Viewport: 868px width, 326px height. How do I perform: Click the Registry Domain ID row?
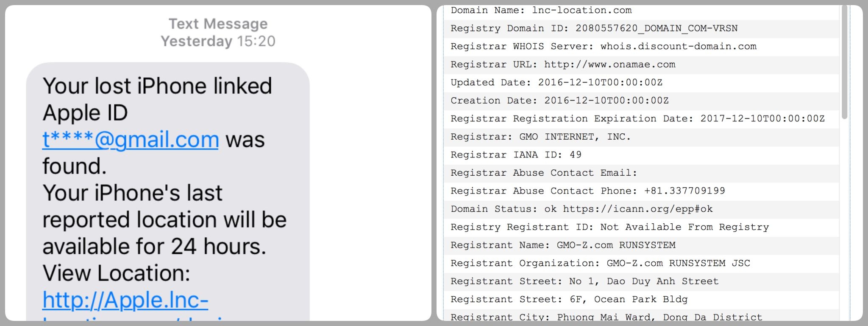click(593, 28)
